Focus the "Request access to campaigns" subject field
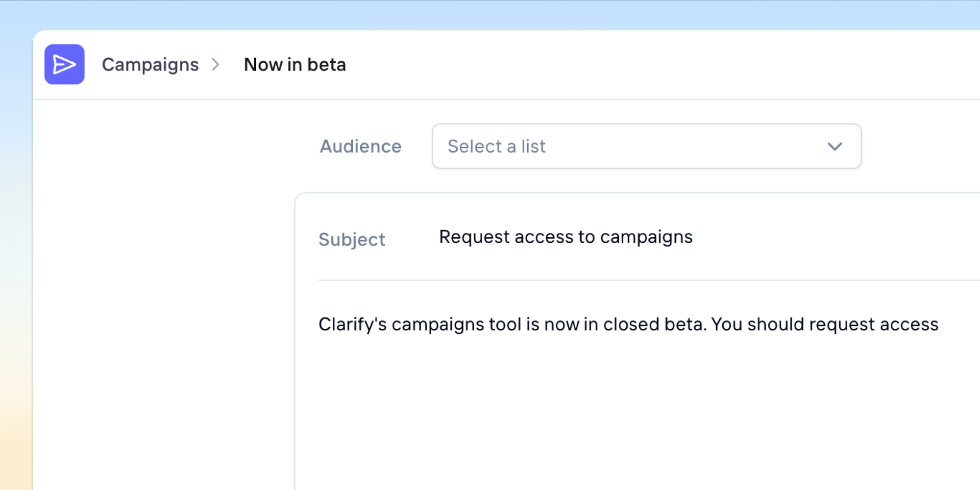The height and width of the screenshot is (490, 980). click(x=565, y=237)
